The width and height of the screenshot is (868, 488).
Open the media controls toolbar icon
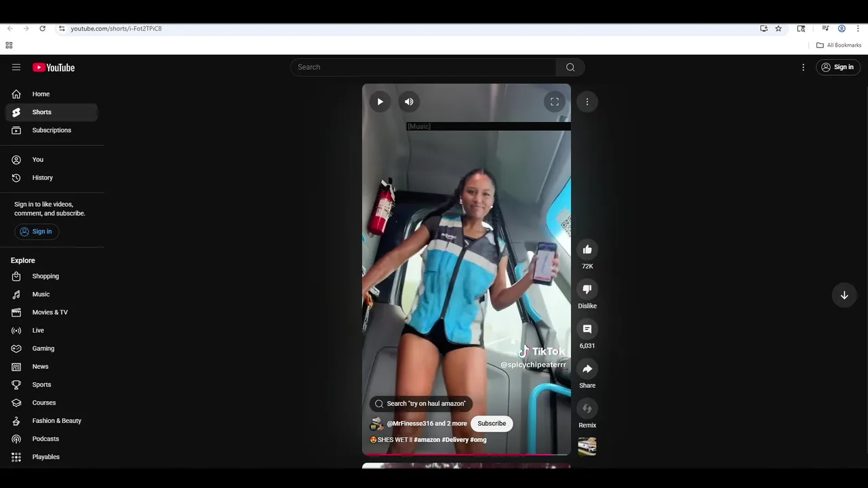click(x=825, y=28)
